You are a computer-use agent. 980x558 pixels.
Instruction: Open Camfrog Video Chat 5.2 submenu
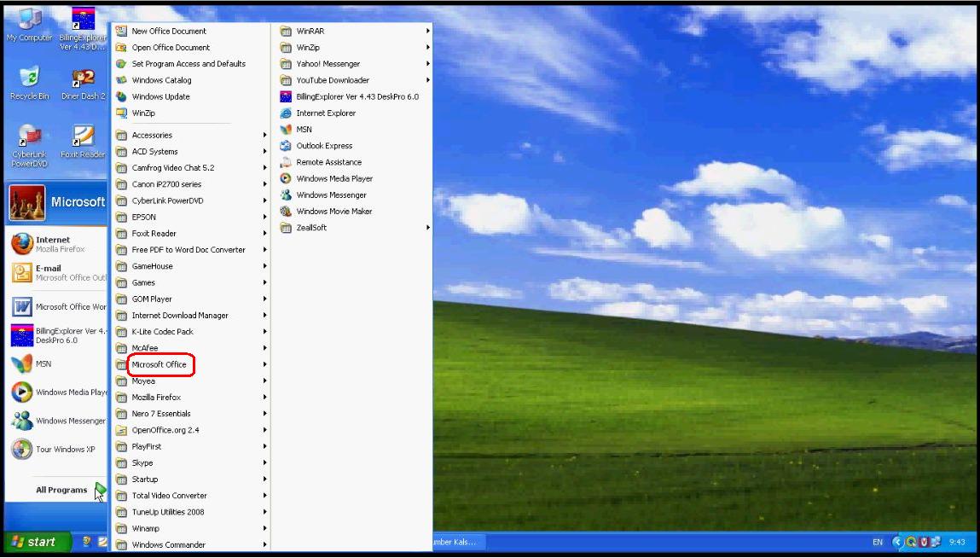click(x=191, y=167)
